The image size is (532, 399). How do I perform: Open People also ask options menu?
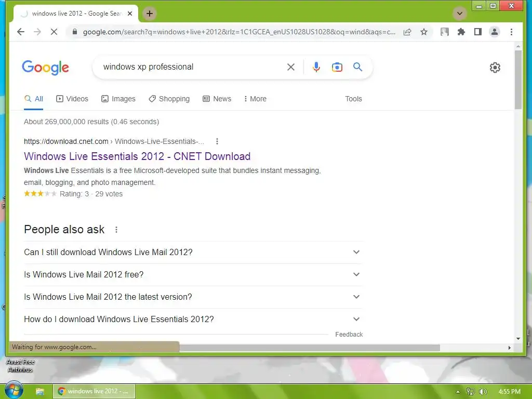(x=116, y=230)
